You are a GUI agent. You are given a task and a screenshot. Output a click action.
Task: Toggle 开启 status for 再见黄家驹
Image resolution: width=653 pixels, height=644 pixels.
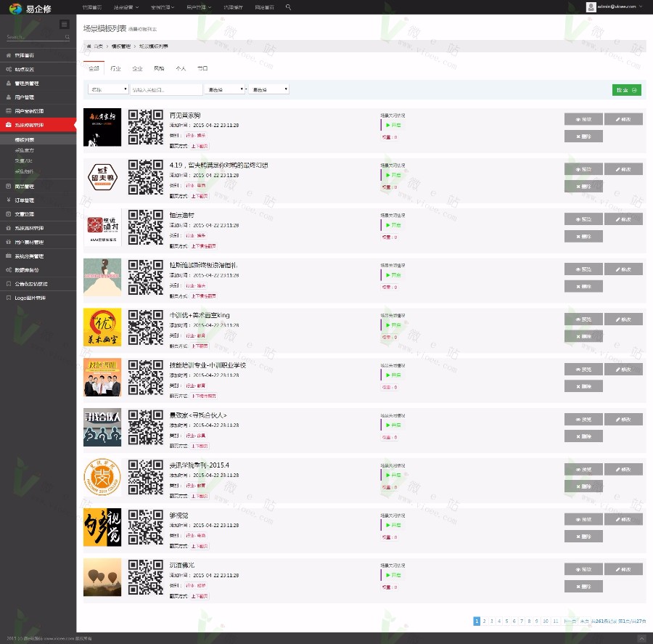pos(393,125)
